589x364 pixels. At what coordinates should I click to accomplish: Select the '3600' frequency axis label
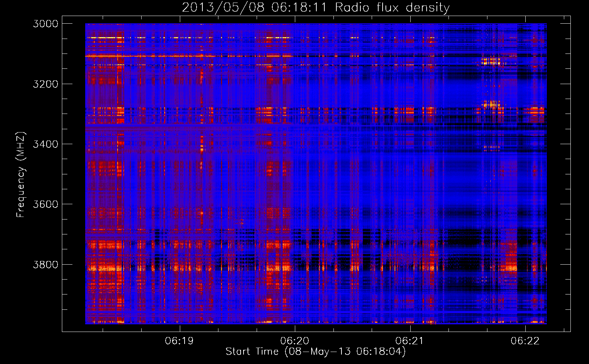point(46,204)
